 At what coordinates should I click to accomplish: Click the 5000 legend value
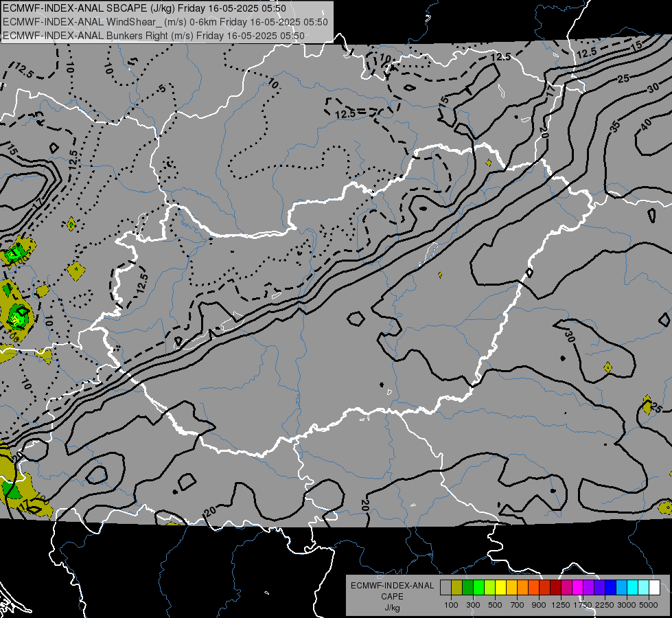pyautogui.click(x=649, y=605)
